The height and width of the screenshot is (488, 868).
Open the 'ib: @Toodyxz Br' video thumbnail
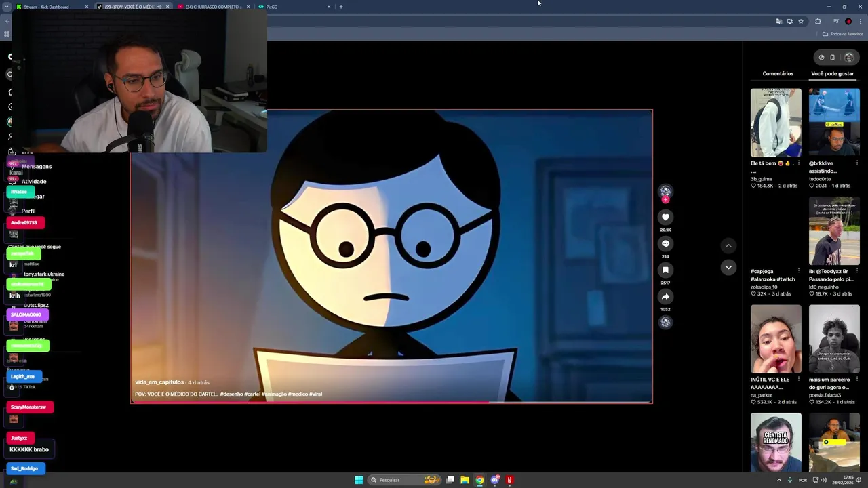pos(834,231)
